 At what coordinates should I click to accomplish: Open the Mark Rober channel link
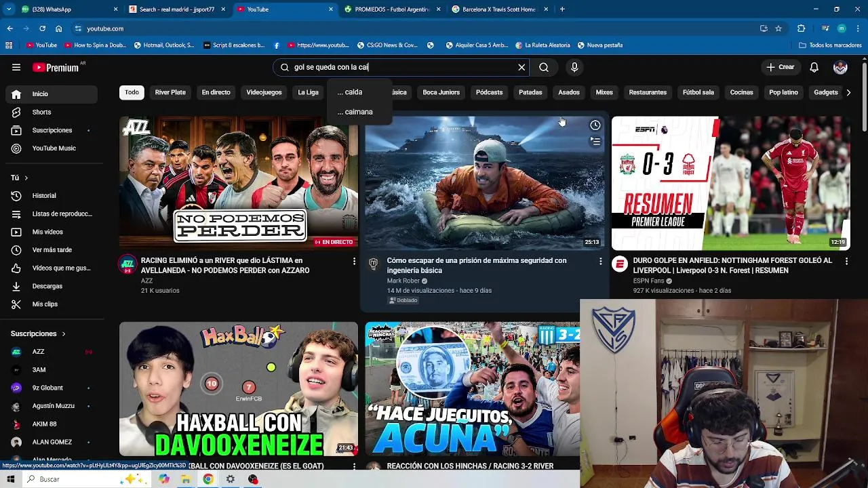point(403,281)
